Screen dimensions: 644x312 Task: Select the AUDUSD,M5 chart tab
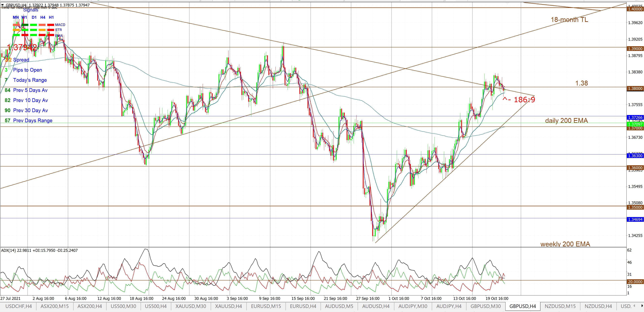click(339, 306)
